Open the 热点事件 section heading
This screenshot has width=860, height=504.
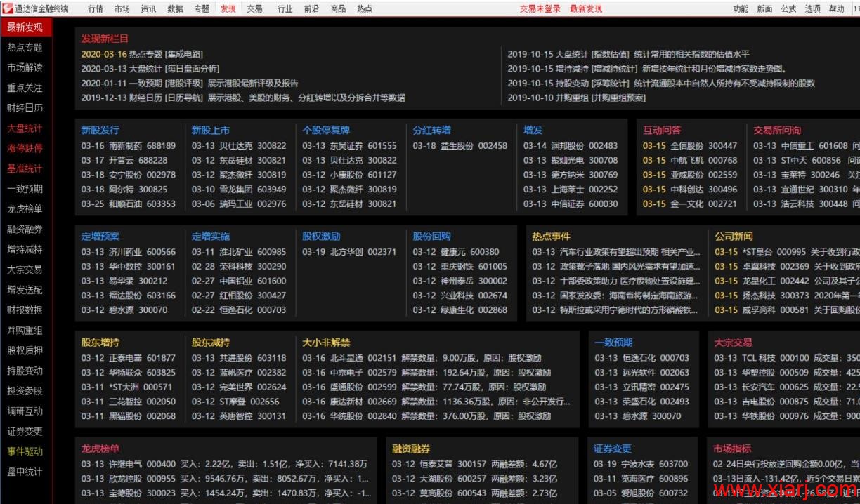click(x=551, y=237)
